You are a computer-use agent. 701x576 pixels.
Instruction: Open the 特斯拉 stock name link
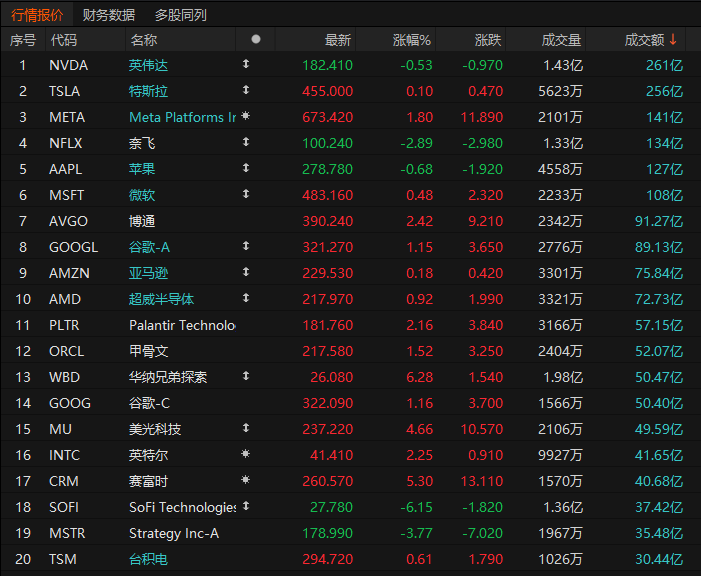click(148, 91)
